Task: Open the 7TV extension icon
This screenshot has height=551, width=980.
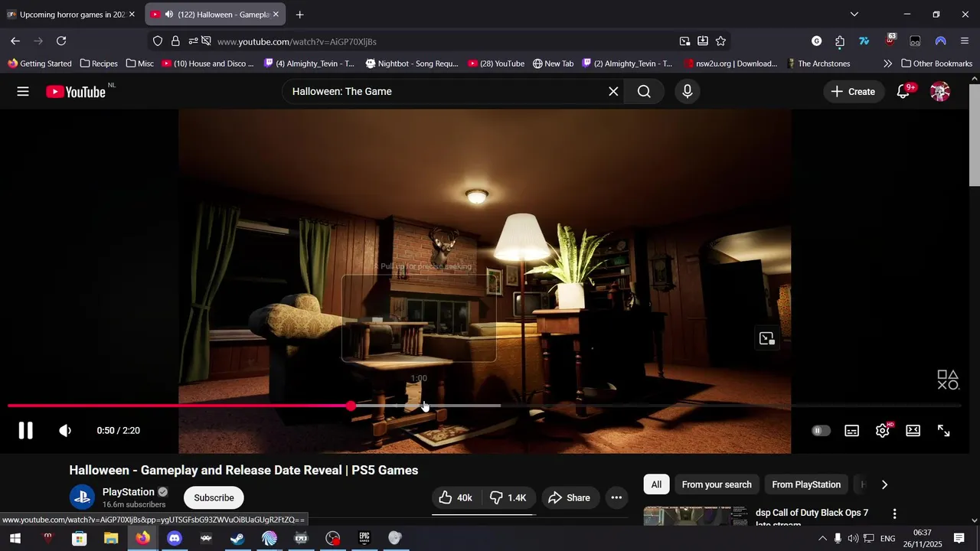Action: (864, 41)
